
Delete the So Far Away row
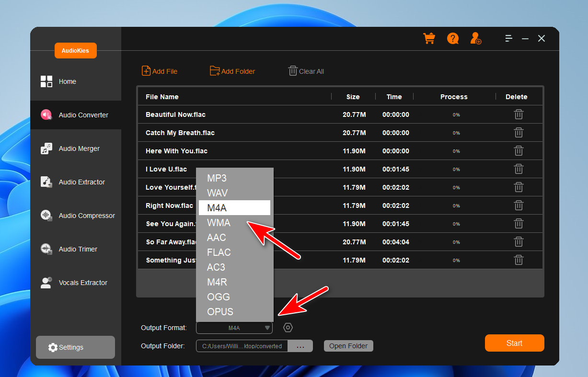(519, 242)
